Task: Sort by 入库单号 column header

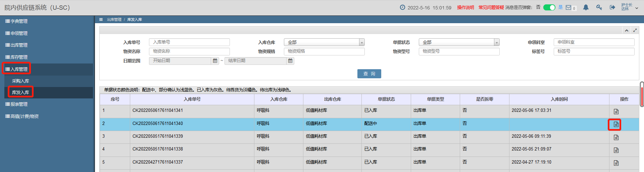Action: click(x=192, y=99)
